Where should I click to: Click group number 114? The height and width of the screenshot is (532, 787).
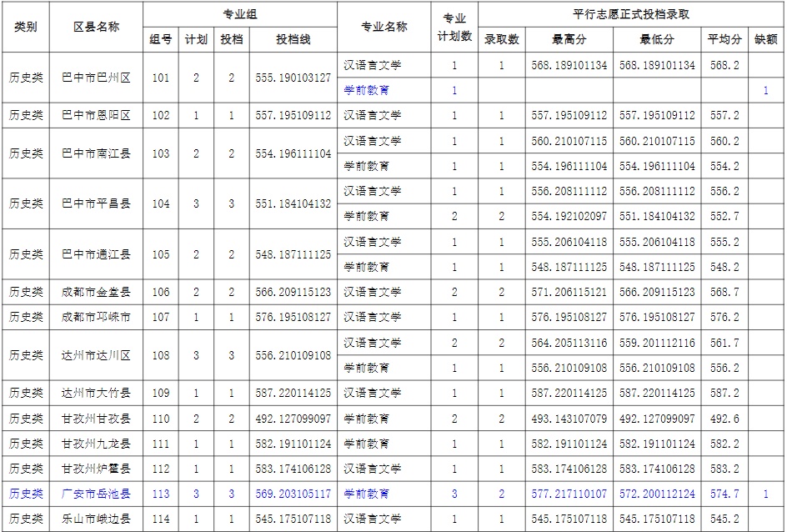tap(161, 519)
